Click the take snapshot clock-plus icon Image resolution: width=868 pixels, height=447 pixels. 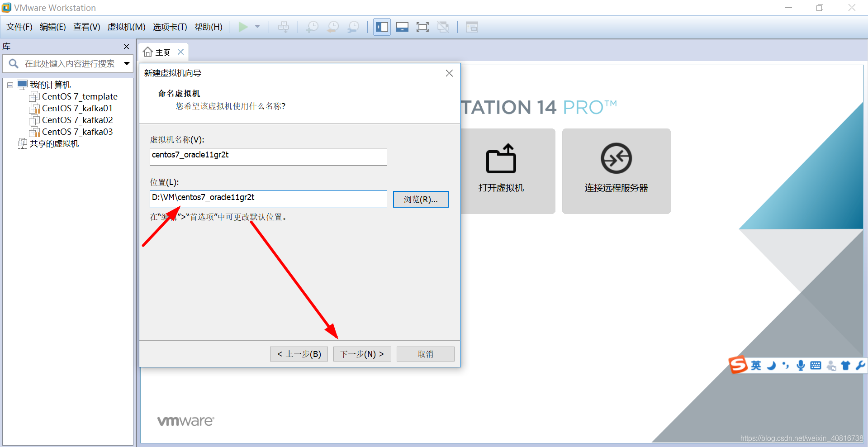click(x=312, y=27)
